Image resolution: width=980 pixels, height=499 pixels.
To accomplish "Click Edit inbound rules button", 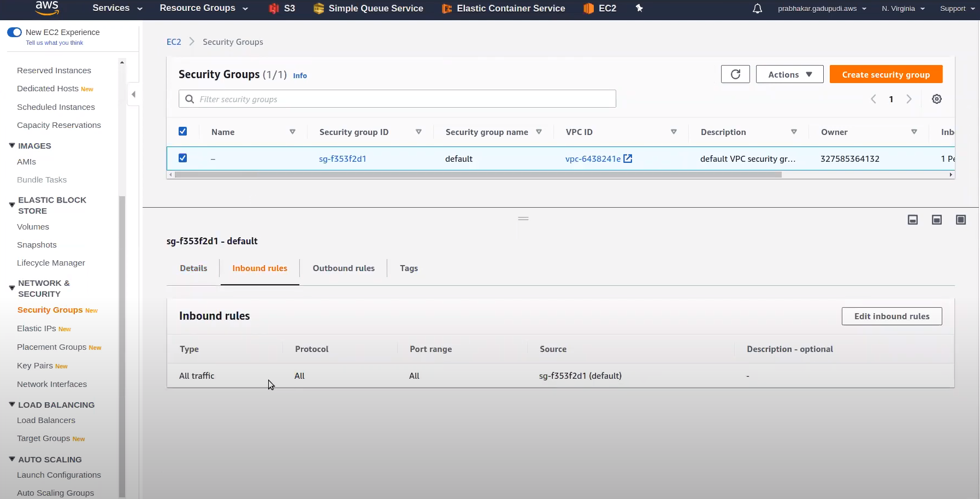I will tap(892, 316).
